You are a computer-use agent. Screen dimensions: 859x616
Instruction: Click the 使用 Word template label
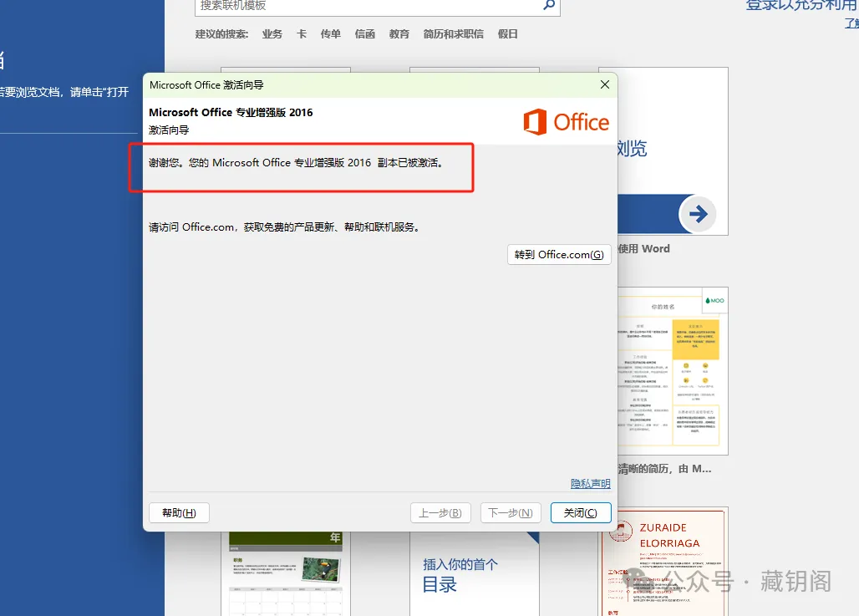(x=643, y=249)
